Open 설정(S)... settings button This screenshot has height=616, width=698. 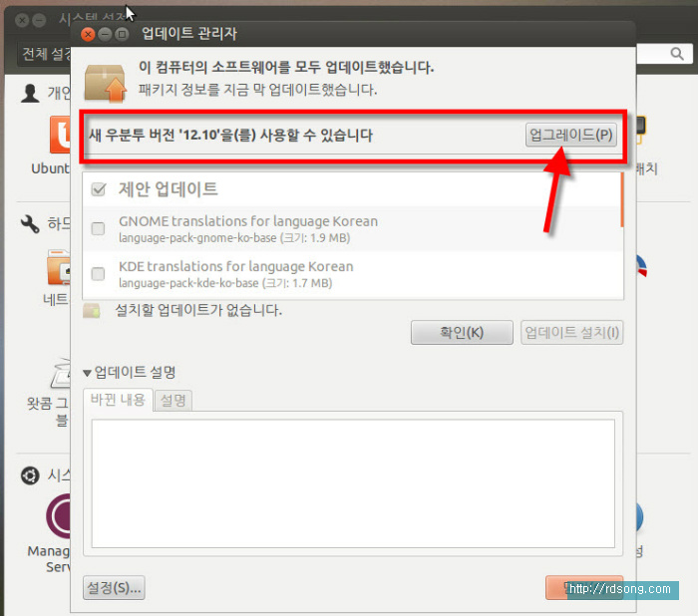114,588
